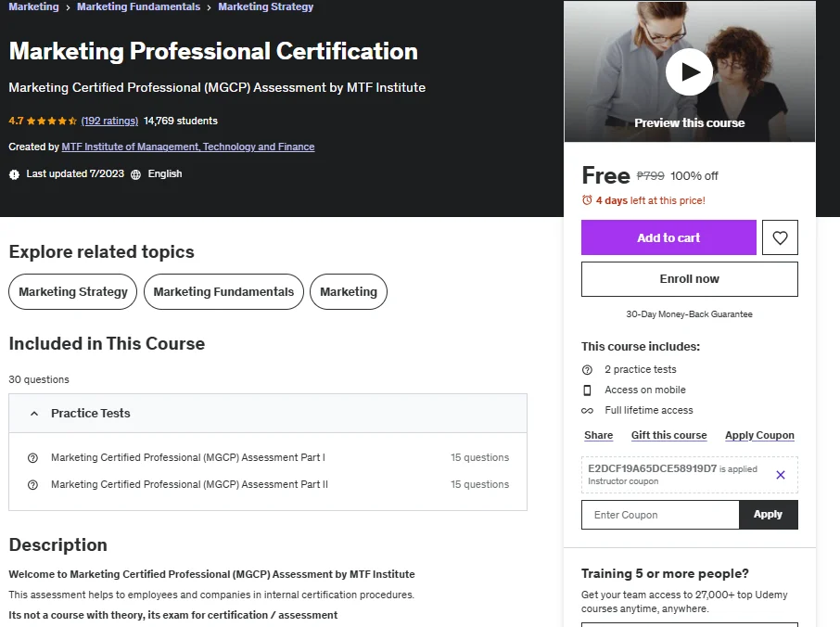This screenshot has height=627, width=840.
Task: Open Assessment Part II practice test row
Action: (268, 484)
